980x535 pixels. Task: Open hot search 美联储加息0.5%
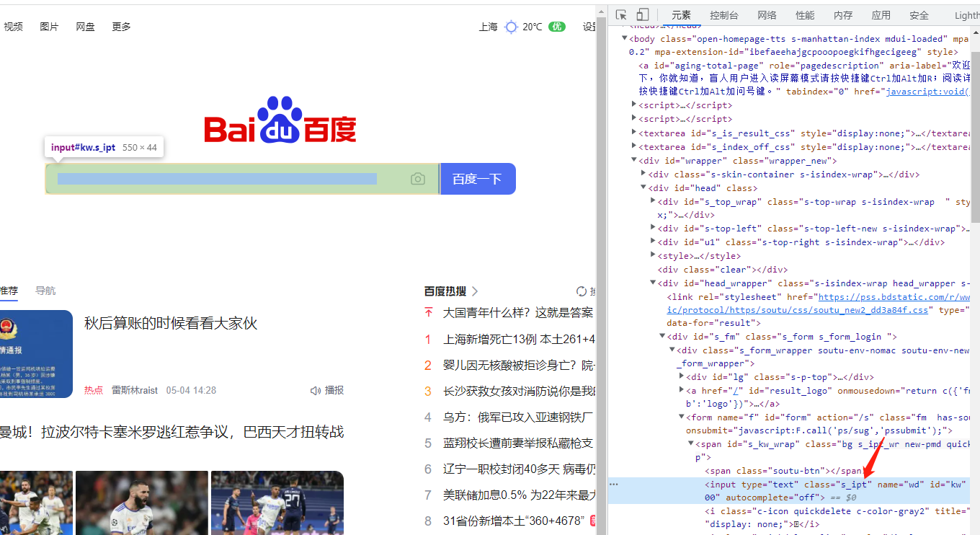[519, 495]
